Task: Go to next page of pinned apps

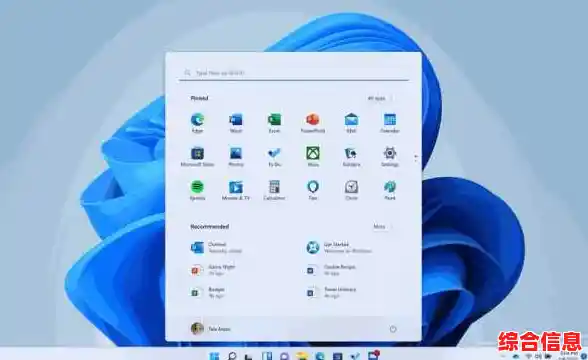Action: (416, 160)
